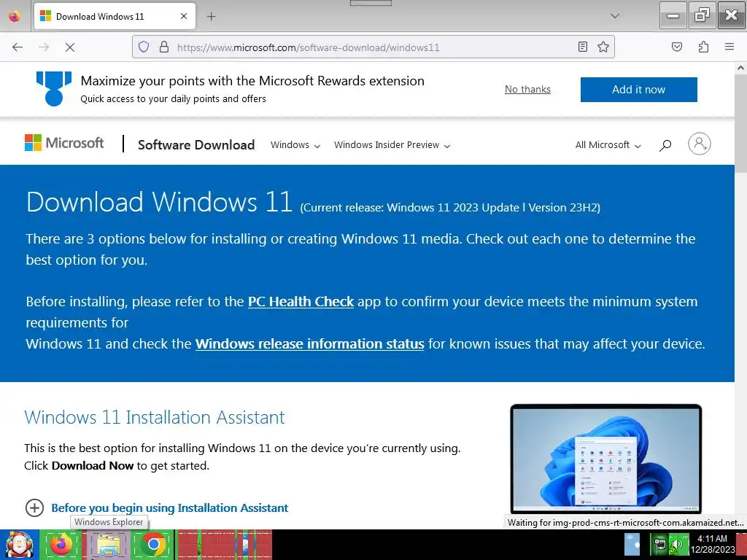Screen dimensions: 747x560
Task: Click the Download Windows 11 heading text
Action: (159, 201)
